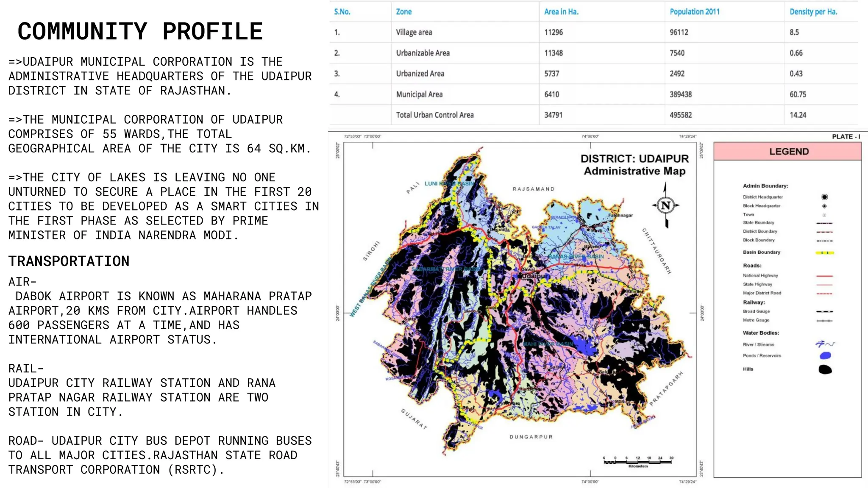Click the Zone column header
This screenshot has width=868, height=488.
click(x=403, y=12)
